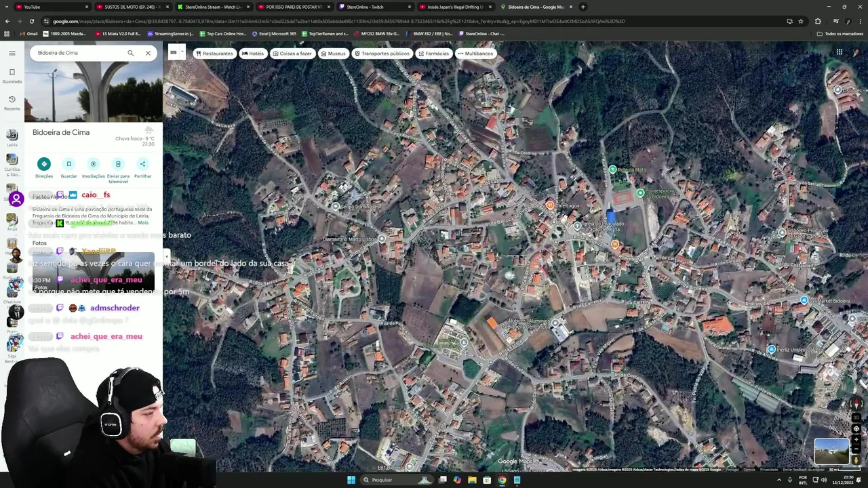Click the Polidesportivo de Bidoeira marker
Image resolution: width=868 pixels, height=488 pixels.
coord(640,192)
